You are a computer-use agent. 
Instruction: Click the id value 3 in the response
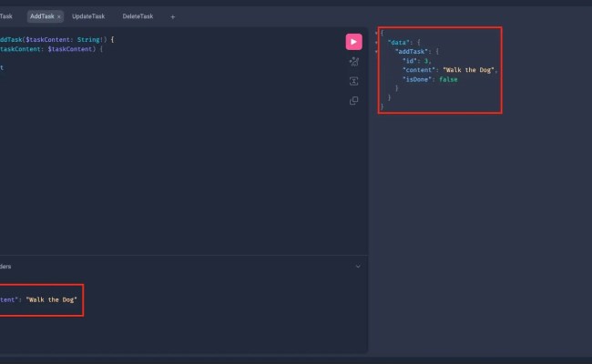[x=426, y=61]
